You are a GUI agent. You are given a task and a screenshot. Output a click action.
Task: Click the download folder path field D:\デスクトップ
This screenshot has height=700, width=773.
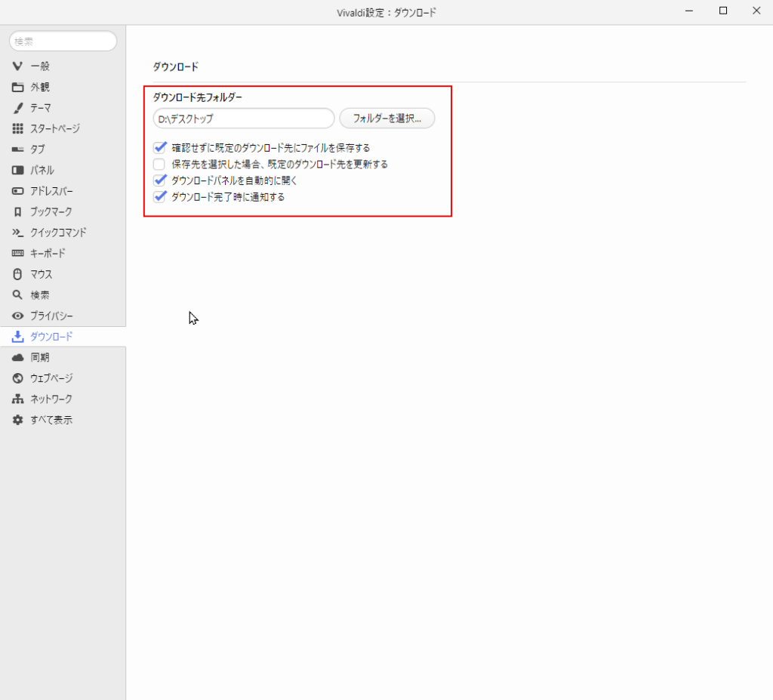[244, 119]
